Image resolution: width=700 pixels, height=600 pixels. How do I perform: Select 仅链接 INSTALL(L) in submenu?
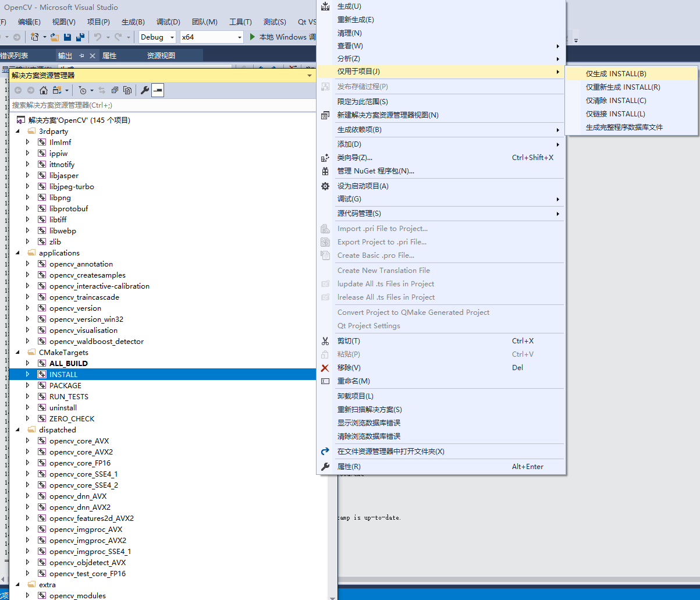coord(631,114)
